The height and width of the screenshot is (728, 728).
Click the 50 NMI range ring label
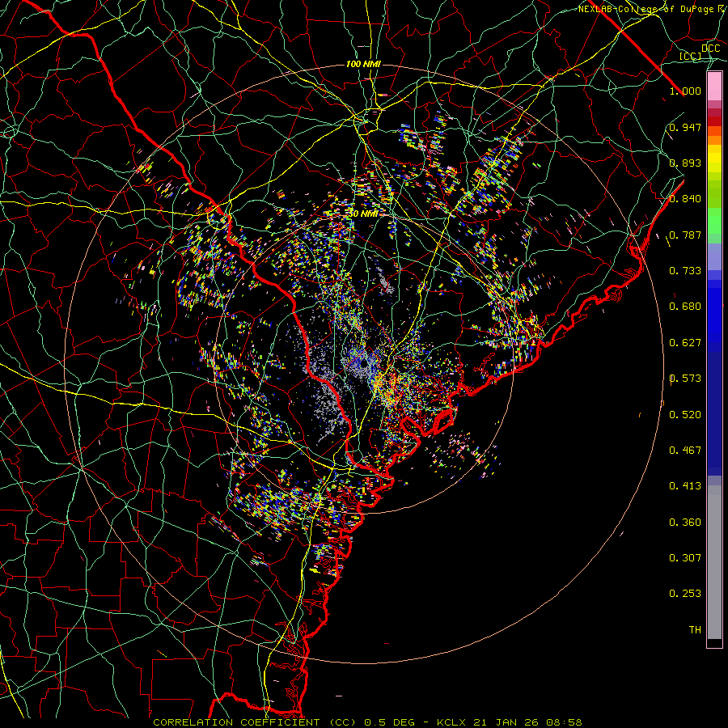click(x=363, y=214)
